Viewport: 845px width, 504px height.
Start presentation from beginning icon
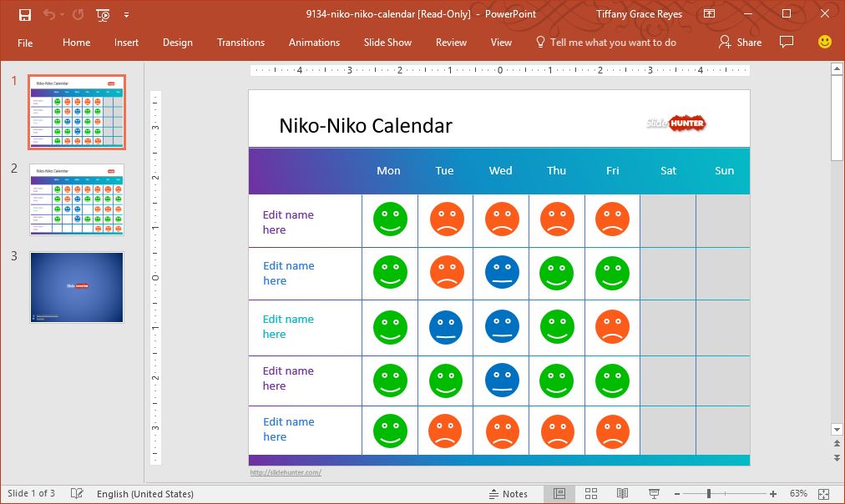click(x=103, y=15)
